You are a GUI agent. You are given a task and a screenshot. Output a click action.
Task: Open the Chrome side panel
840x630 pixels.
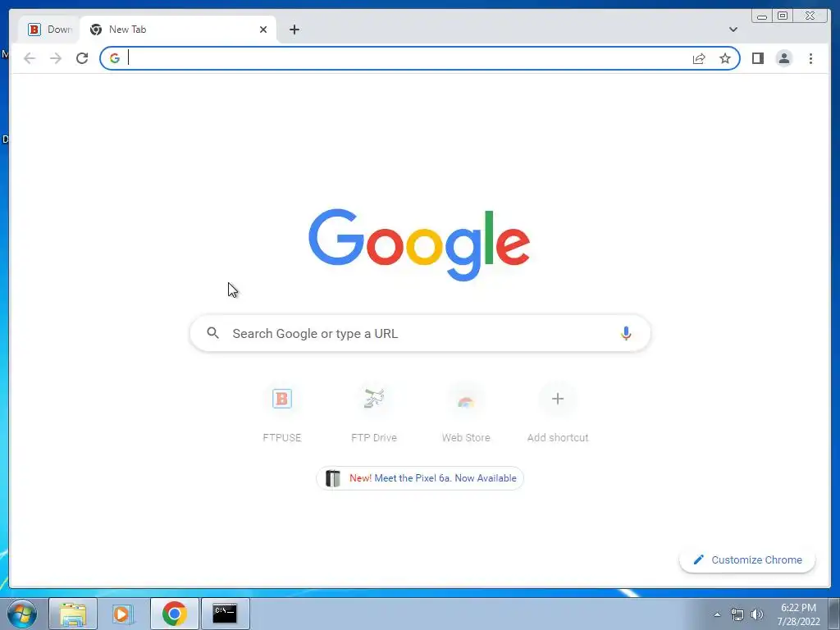[x=757, y=58]
